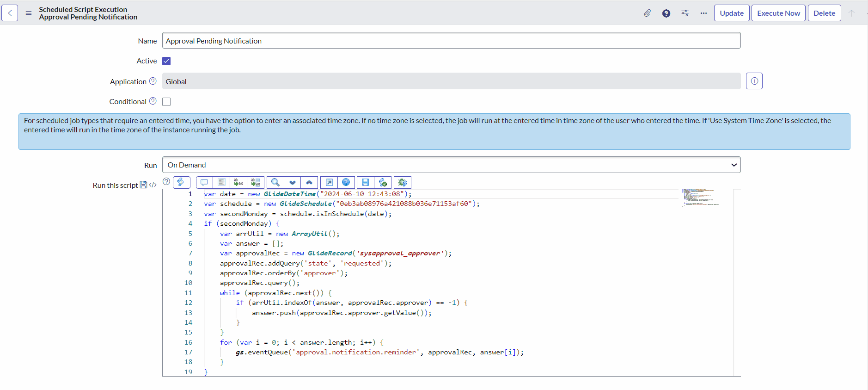The width and height of the screenshot is (868, 390).
Task: Click the toggle comment toolbar icon
Action: coord(204,182)
